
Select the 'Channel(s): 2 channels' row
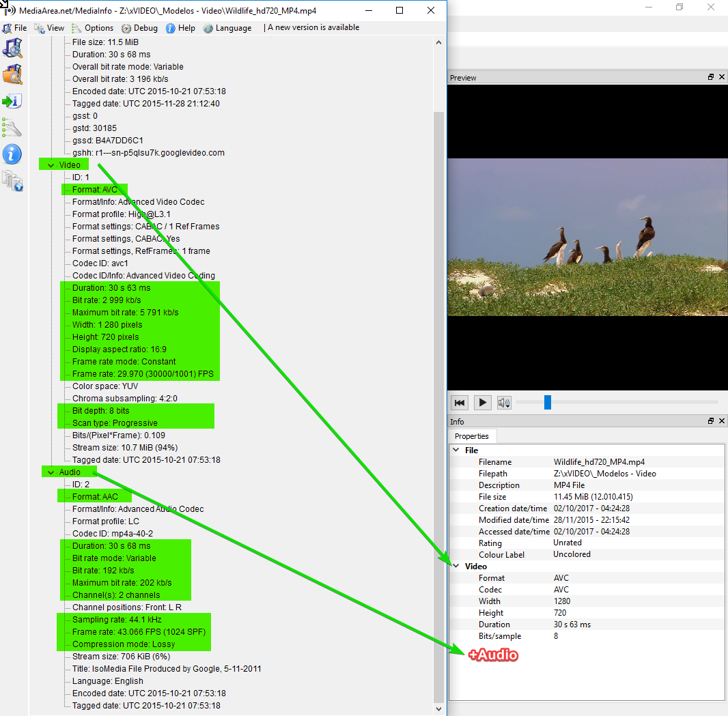[115, 595]
